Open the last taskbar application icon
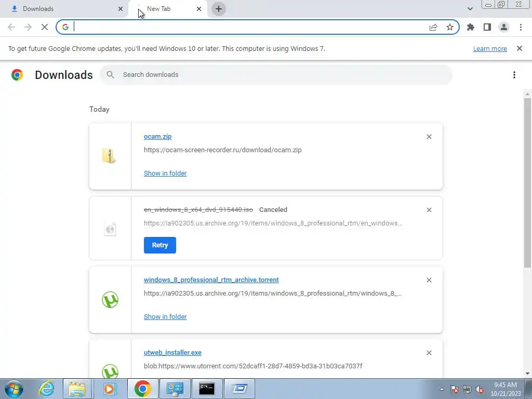This screenshot has height=399, width=532. click(239, 389)
